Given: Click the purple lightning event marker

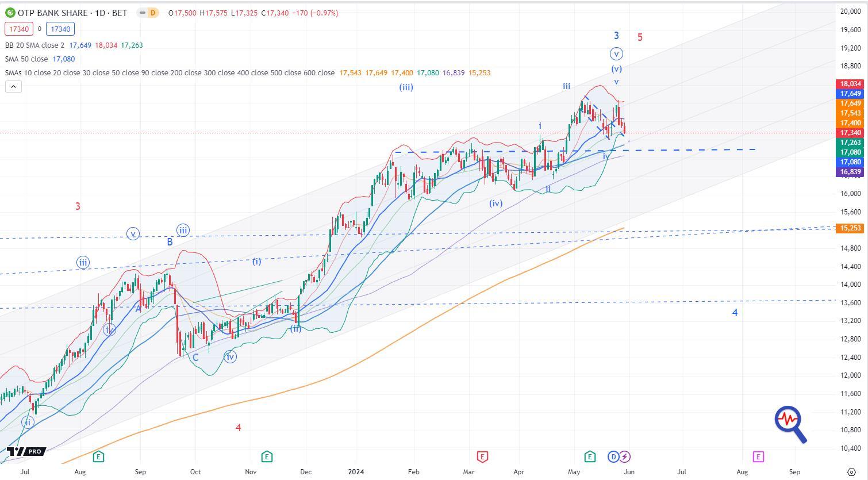Looking at the screenshot, I should coord(625,457).
